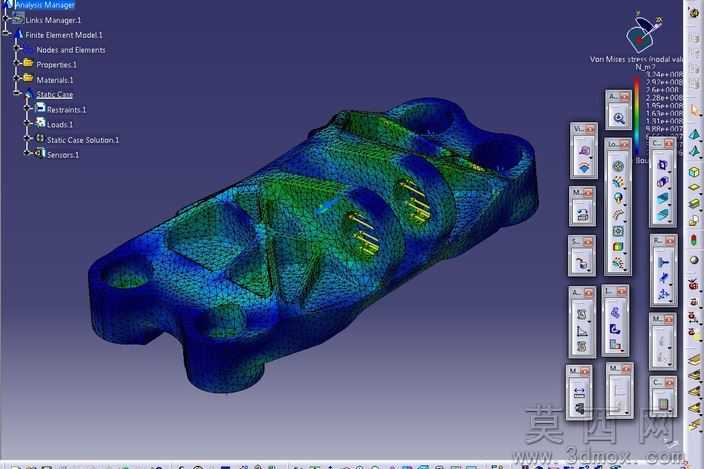Click the first teal tetrahedron mesh icon on sidebar
Image resolution: width=704 pixels, height=469 pixels.
pyautogui.click(x=694, y=134)
